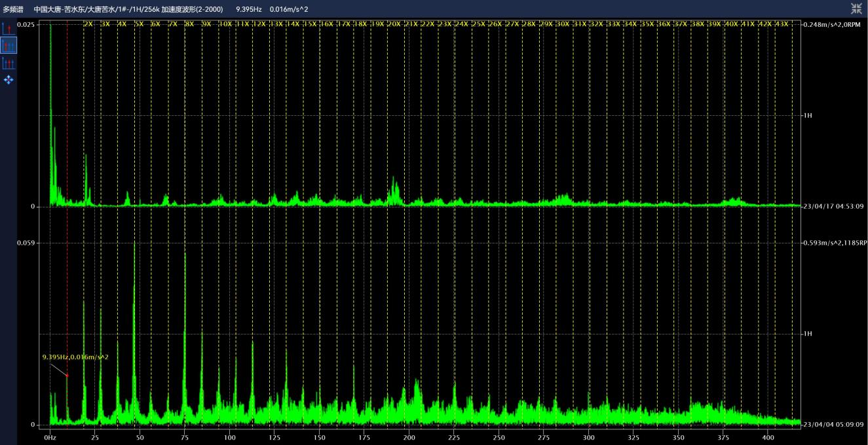This screenshot has height=445, width=868.
Task: Click the 23/04/17 04:53:09 timestamp
Action: pyautogui.click(x=833, y=206)
